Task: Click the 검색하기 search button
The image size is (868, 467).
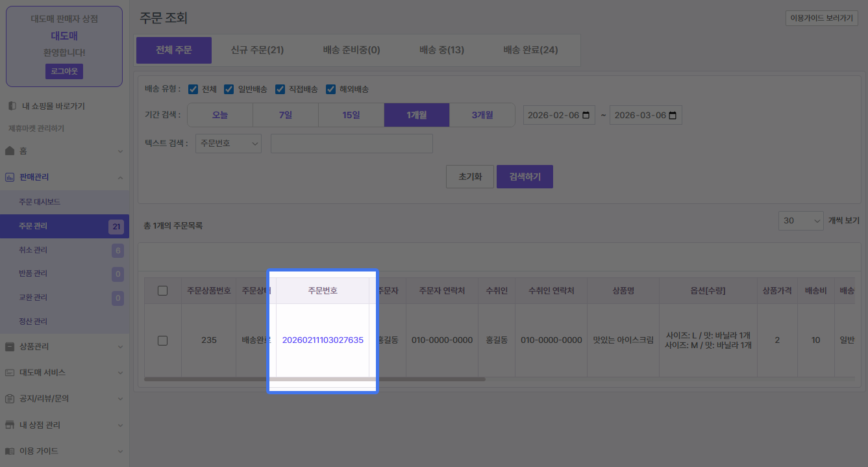Action: 525,177
